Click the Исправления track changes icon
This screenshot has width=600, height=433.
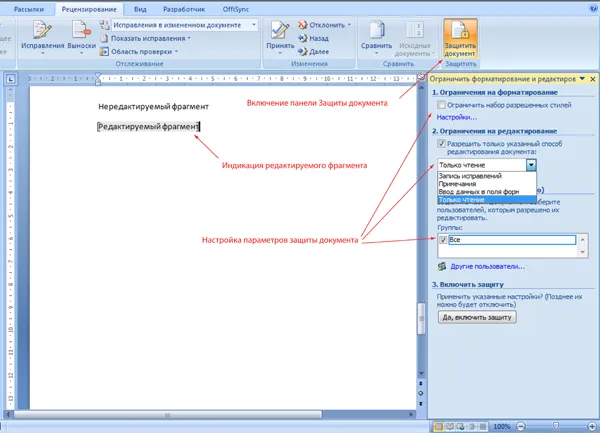42,31
